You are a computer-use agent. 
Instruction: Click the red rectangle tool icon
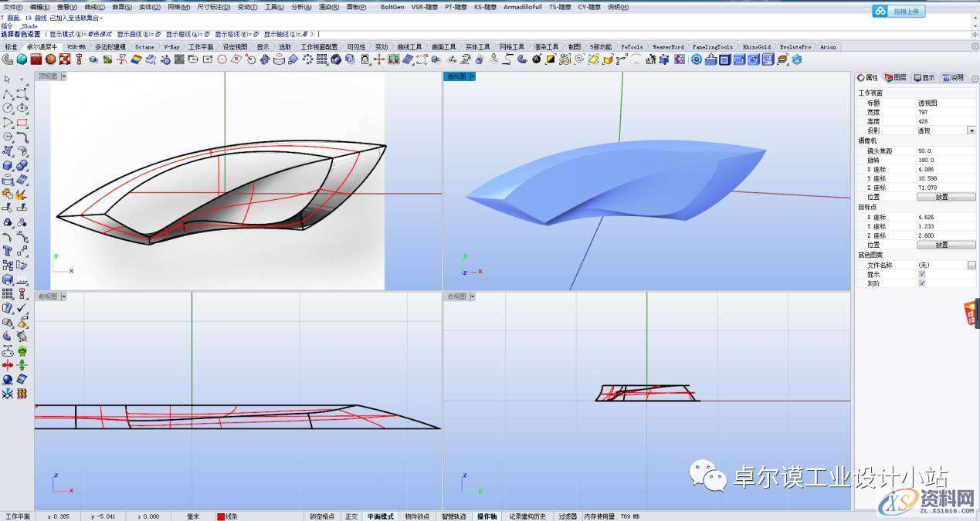(22, 123)
